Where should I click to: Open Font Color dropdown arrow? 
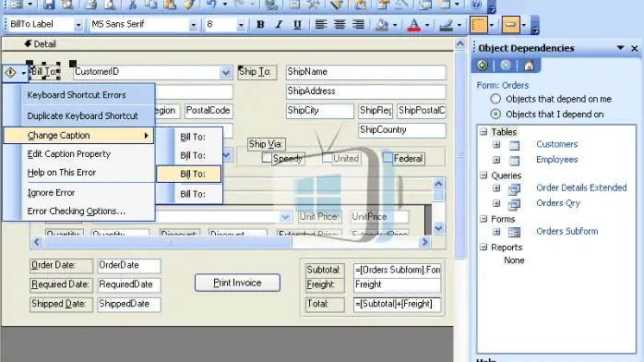[427, 25]
